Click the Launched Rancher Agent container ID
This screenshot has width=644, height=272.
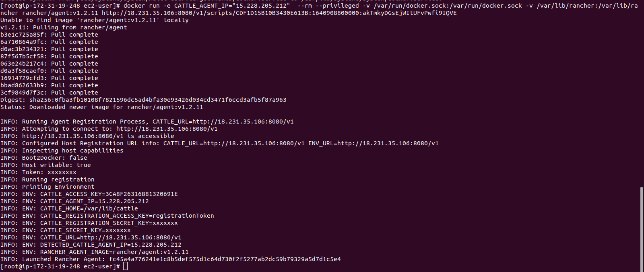click(225, 259)
